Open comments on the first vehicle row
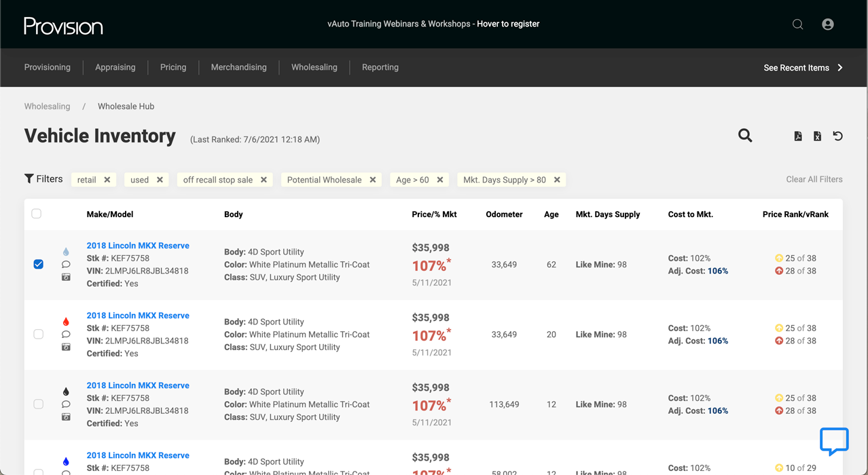This screenshot has height=475, width=868. (x=66, y=265)
